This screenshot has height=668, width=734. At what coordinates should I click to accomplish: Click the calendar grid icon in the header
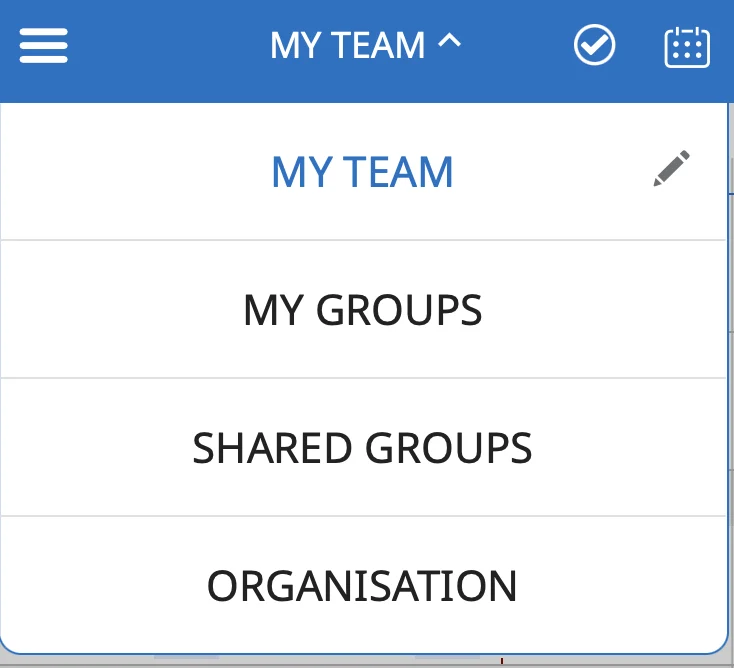687,47
